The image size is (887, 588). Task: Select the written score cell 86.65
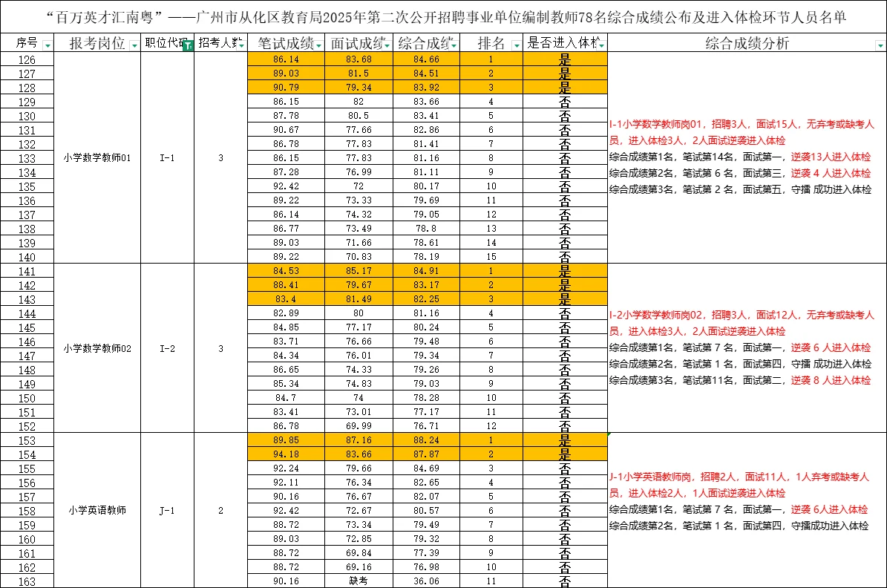[x=287, y=370]
